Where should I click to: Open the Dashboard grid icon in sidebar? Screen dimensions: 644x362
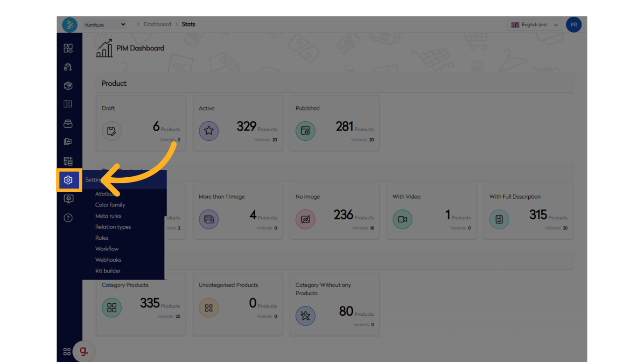click(x=68, y=48)
